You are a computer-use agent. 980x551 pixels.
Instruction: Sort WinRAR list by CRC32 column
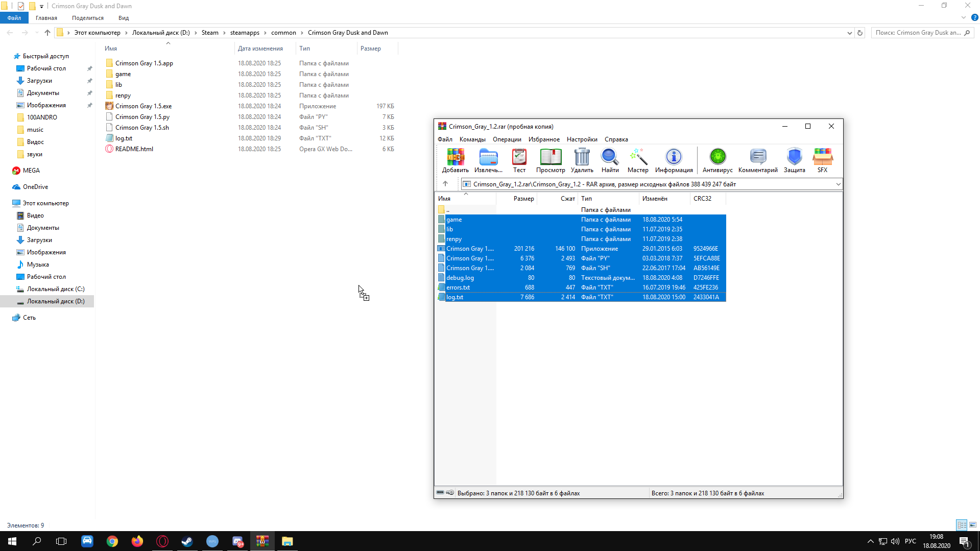(x=707, y=199)
